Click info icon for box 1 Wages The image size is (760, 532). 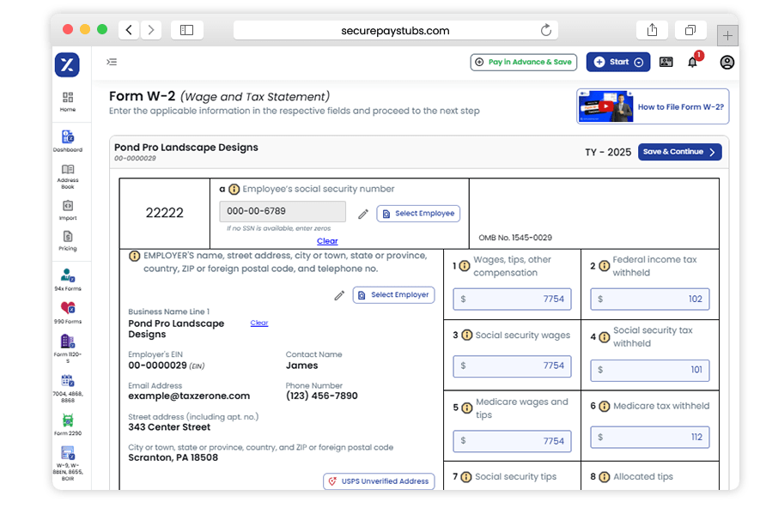pos(465,265)
